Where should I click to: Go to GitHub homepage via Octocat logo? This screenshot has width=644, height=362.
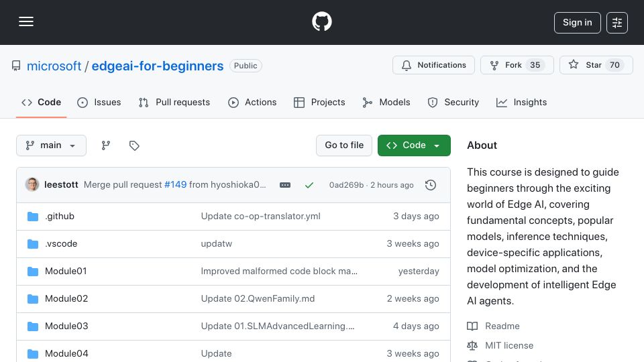point(321,21)
